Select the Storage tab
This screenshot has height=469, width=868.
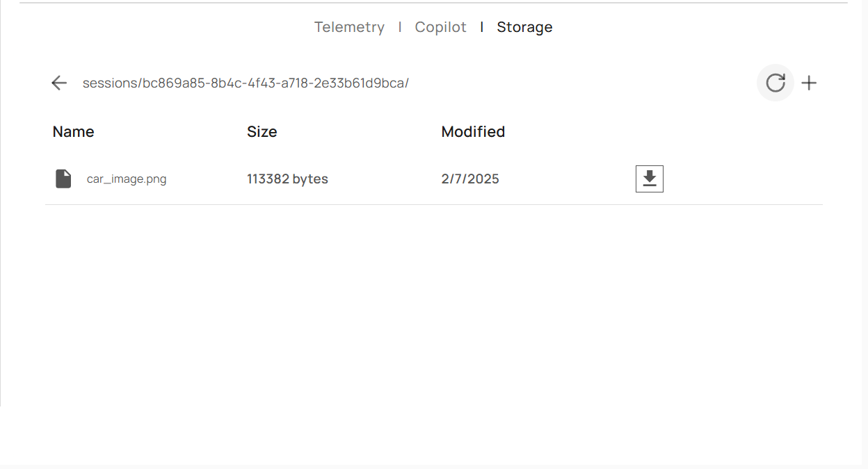coord(524,27)
